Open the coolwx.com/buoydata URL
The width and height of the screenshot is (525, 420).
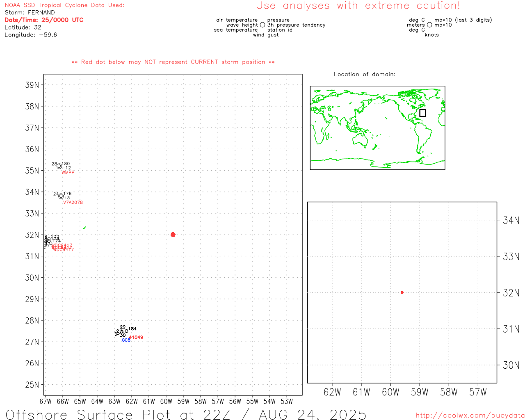[x=470, y=415]
